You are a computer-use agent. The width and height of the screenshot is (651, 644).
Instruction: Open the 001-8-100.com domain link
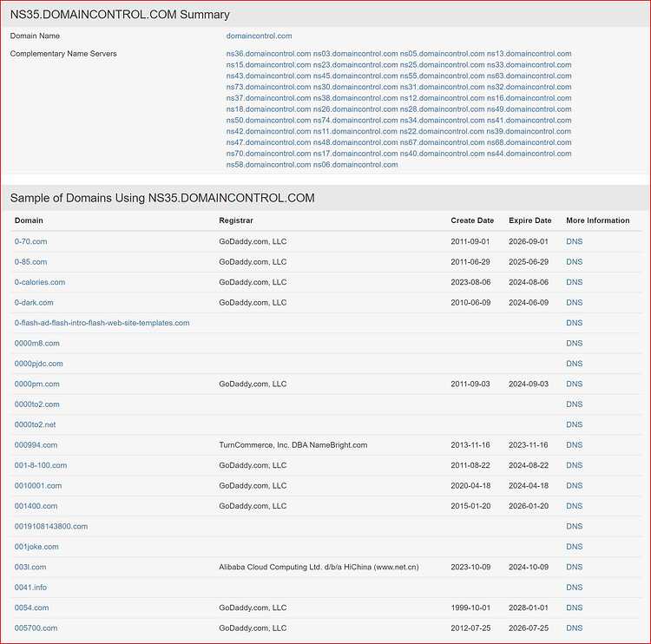tap(41, 465)
